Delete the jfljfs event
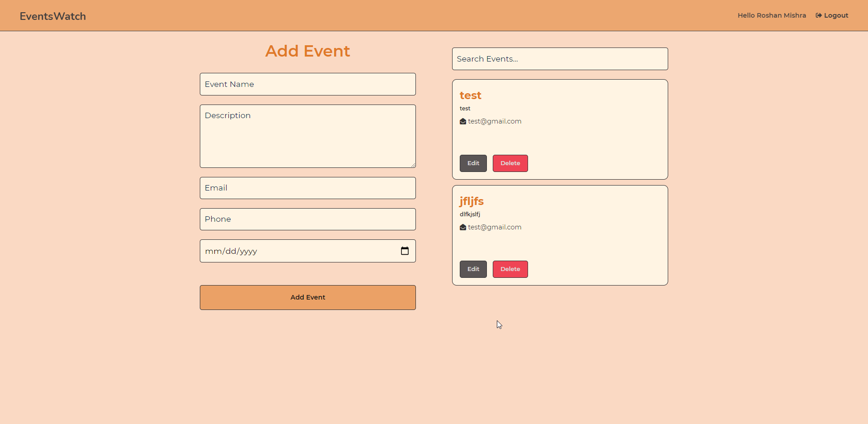The height and width of the screenshot is (424, 868). 510,269
